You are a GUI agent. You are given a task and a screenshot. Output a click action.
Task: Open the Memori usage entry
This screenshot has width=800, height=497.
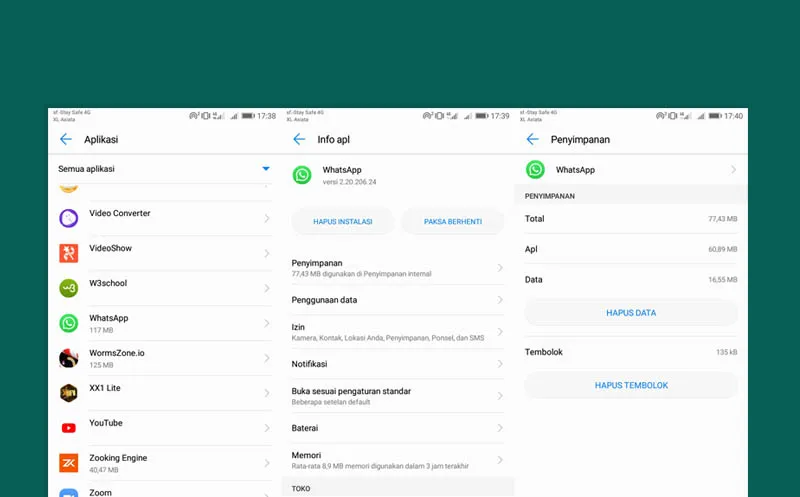coord(395,460)
